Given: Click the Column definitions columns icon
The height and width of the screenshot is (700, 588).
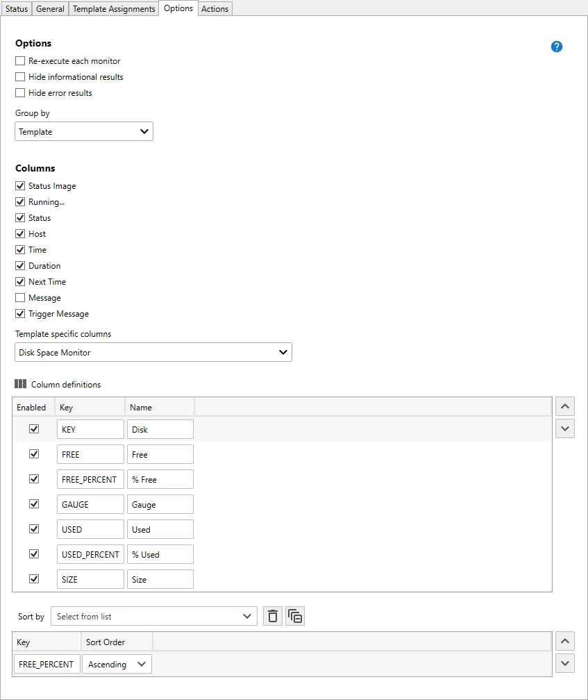Looking at the screenshot, I should click(x=20, y=384).
